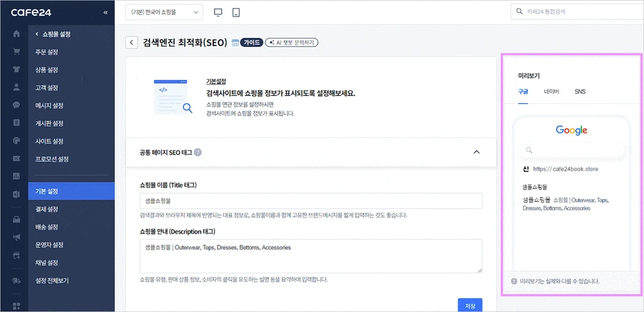This screenshot has width=644, height=312.
Task: Go back via 쇼핑몰 설정 header
Action: [x=54, y=34]
